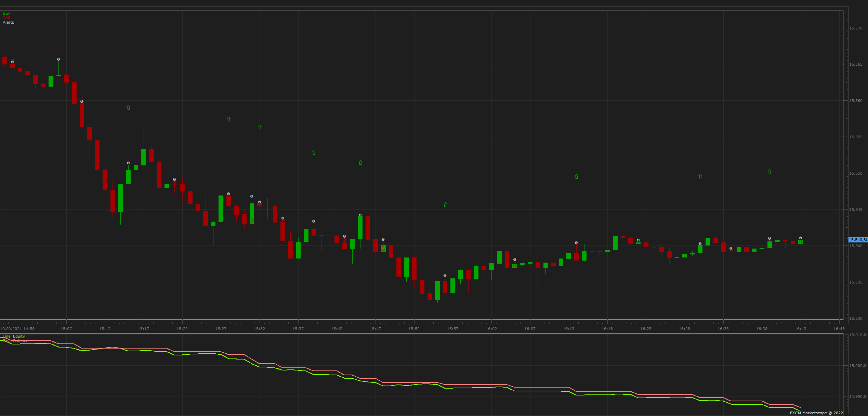Click the green buy arrow above the 16:39 candle
868x416 pixels.
770,172
